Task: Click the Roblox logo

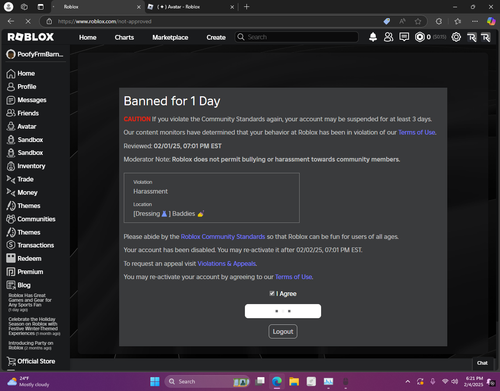Action: pyautogui.click(x=31, y=37)
